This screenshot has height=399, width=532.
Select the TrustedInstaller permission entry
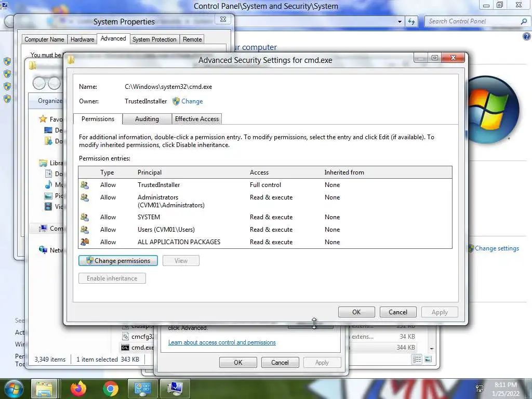coord(265,185)
